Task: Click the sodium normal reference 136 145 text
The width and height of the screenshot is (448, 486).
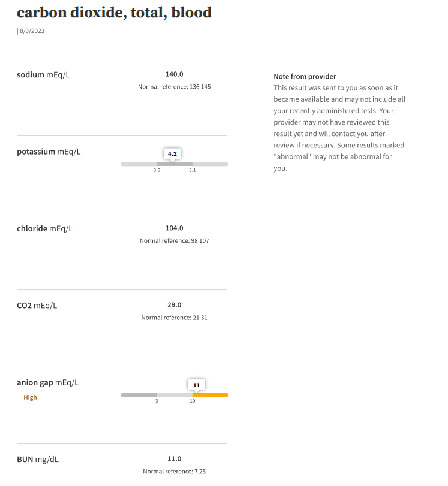Action: pos(174,87)
